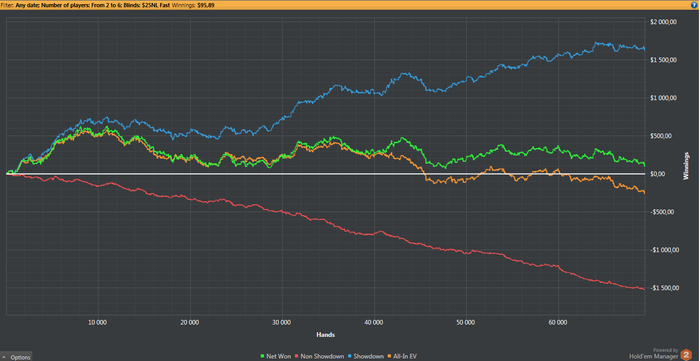Click the 50 000 hands axis label
This screenshot has height=361, width=700.
[x=466, y=322]
